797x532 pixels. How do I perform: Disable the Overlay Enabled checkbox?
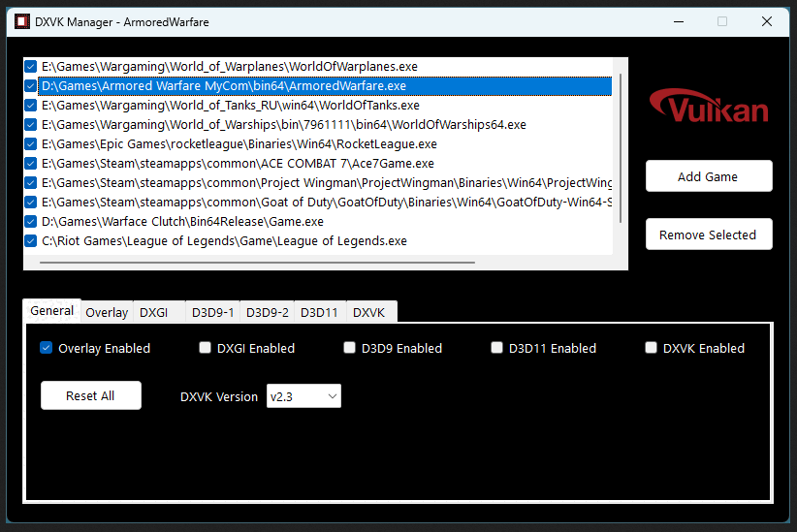47,348
